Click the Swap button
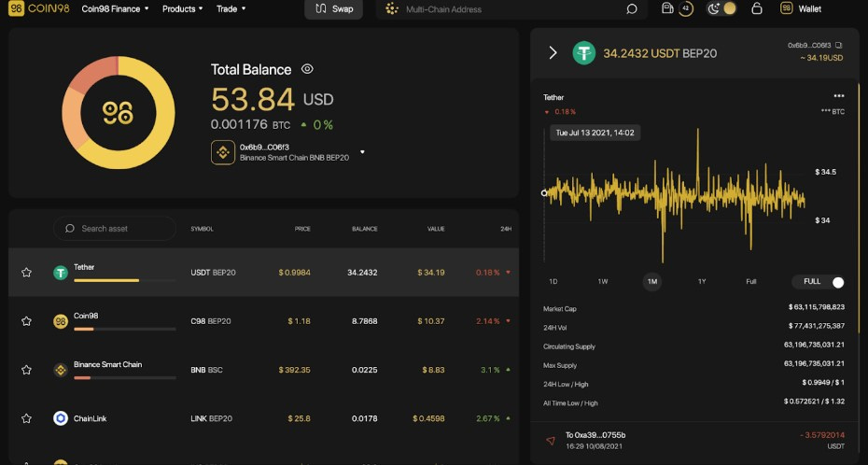The height and width of the screenshot is (465, 868). (334, 8)
